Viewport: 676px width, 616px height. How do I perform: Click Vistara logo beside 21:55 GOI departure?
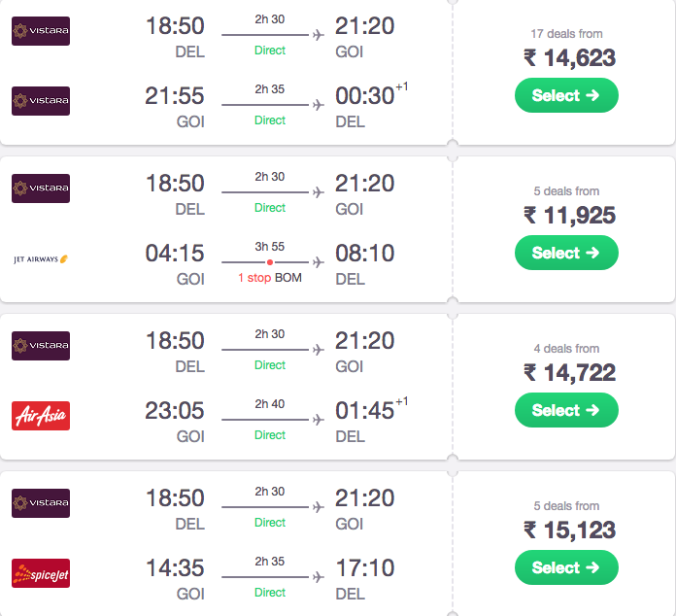[41, 101]
